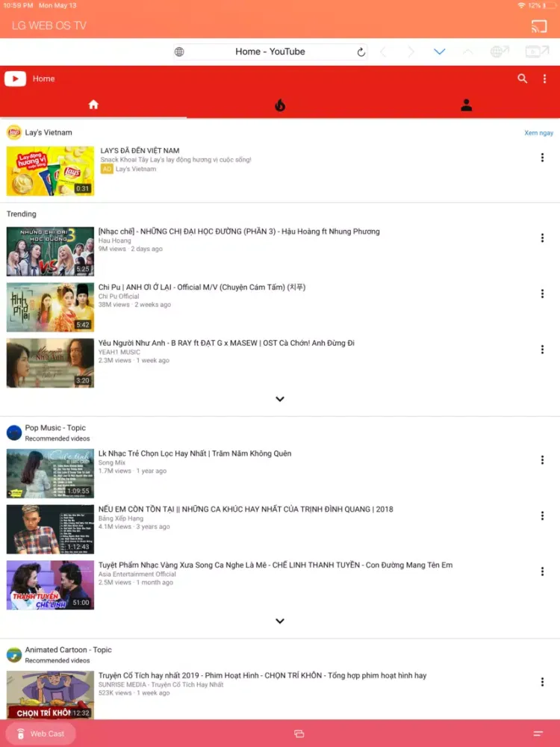
Task: Click Lay's Vietnam channel name header
Action: (x=49, y=132)
